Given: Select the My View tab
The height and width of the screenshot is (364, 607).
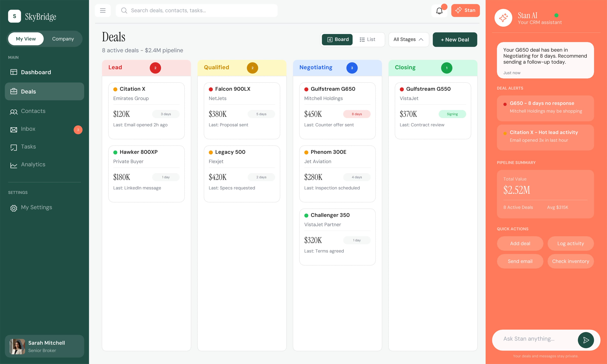Looking at the screenshot, I should (26, 39).
